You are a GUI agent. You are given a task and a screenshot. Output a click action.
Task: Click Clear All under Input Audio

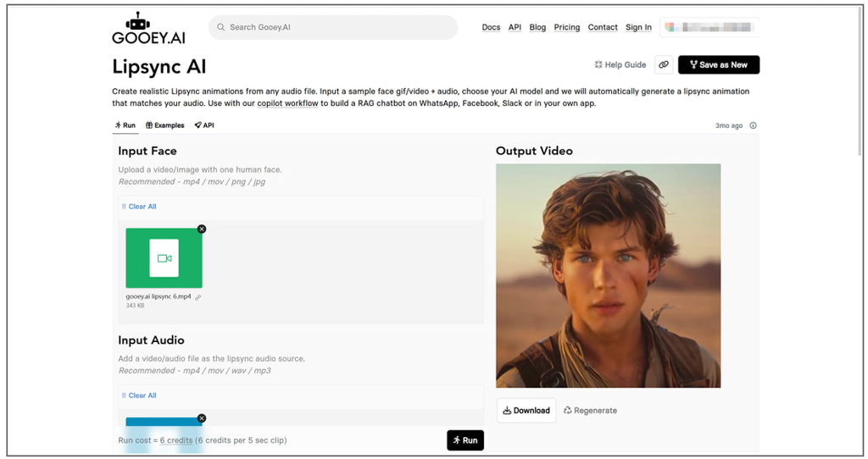(x=142, y=395)
